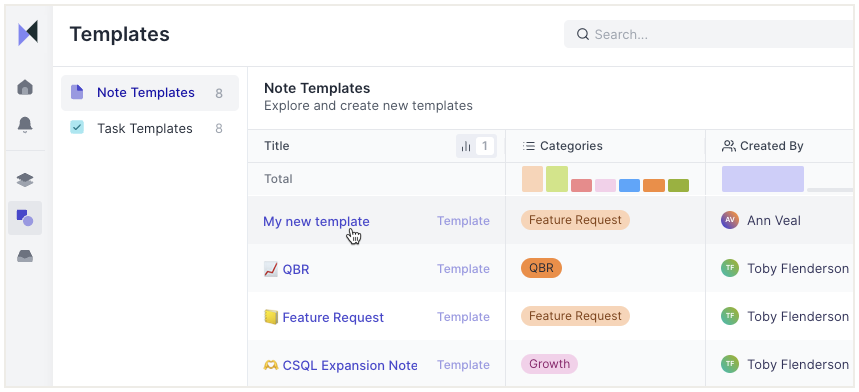Click the app logo in sidebar
The width and height of the screenshot is (859, 392).
click(x=28, y=33)
